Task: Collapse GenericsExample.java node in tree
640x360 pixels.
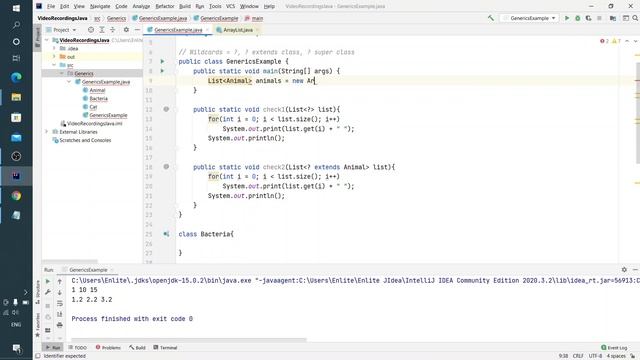Action: coord(69,82)
